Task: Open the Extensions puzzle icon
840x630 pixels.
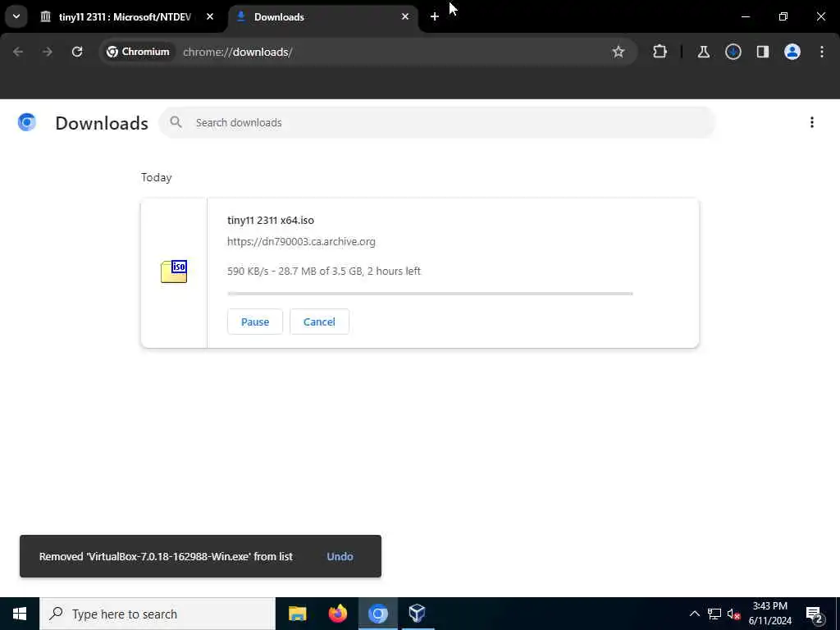Action: (x=660, y=52)
